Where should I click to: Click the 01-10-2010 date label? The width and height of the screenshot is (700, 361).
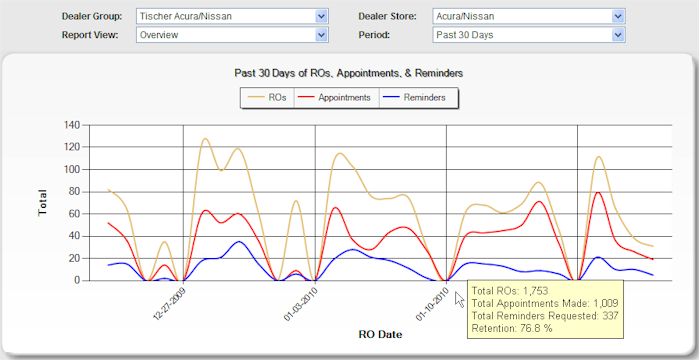(432, 303)
